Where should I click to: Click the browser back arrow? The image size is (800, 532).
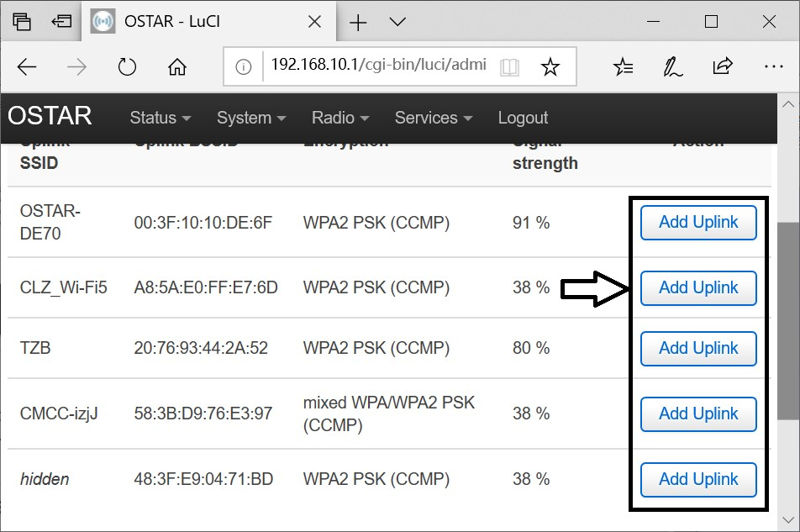coord(27,67)
